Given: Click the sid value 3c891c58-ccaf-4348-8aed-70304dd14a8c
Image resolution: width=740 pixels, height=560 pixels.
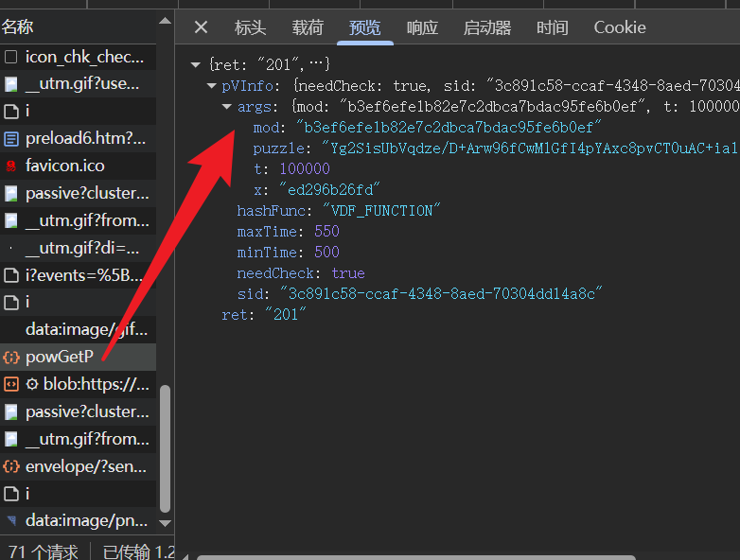Looking at the screenshot, I should point(441,294).
